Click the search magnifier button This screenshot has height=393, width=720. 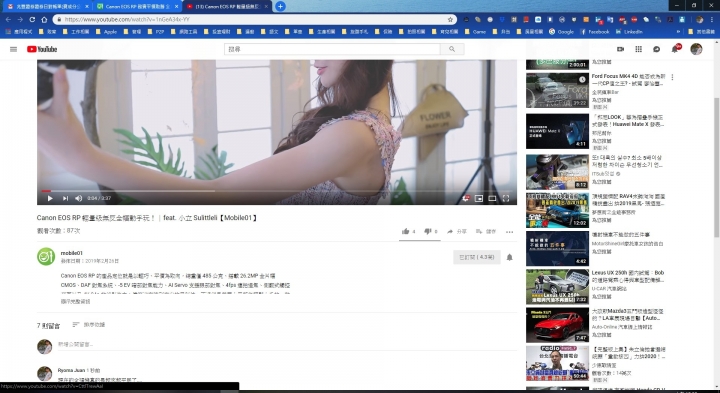452,49
